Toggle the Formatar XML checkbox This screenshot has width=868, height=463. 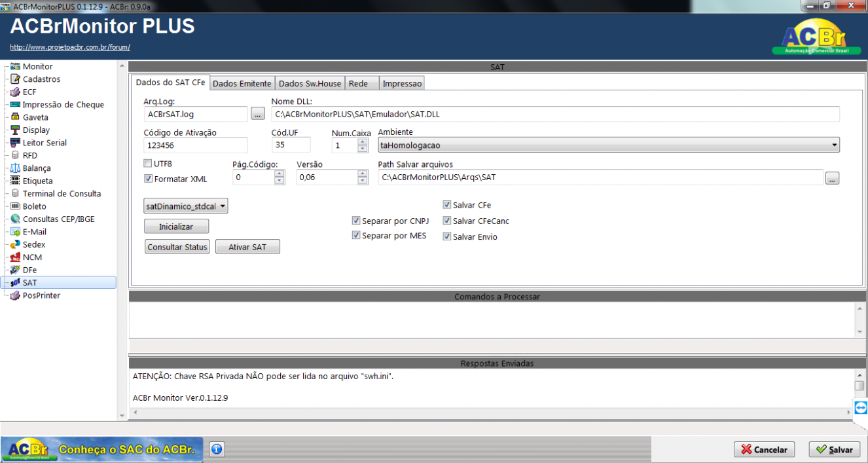[x=148, y=179]
